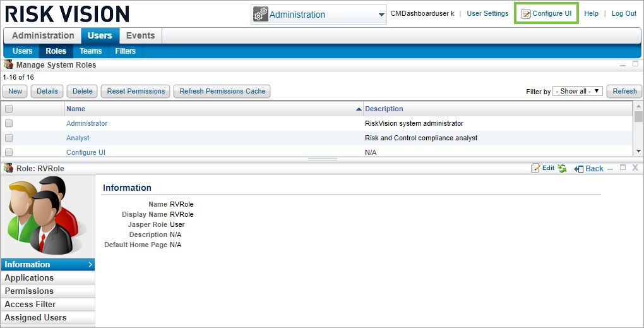Click the RiskVision system administrator description
644x328 pixels.
[414, 123]
